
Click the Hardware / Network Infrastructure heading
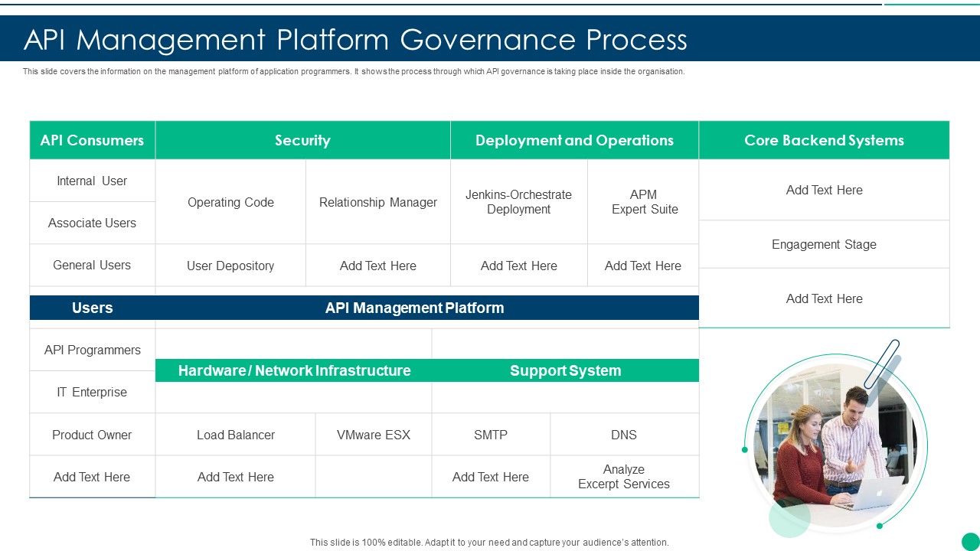pos(294,370)
